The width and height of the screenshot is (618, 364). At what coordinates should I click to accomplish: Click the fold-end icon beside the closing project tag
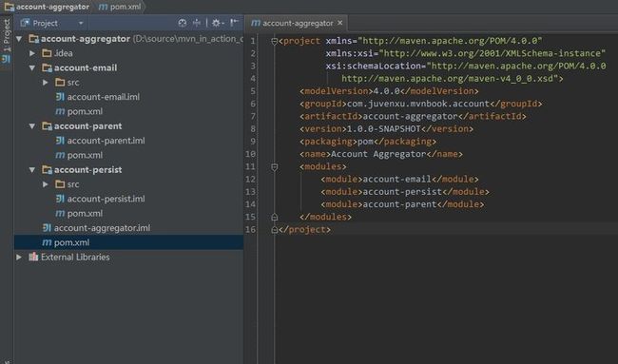pyautogui.click(x=275, y=230)
